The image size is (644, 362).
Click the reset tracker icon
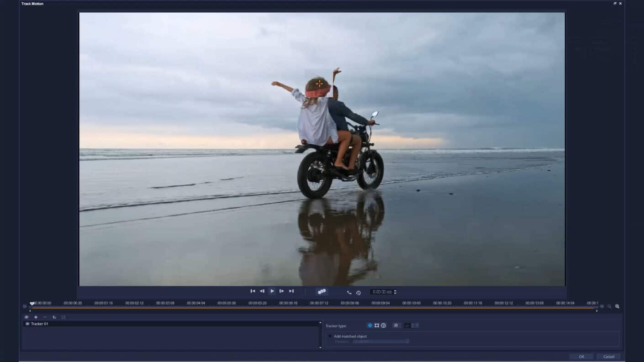pyautogui.click(x=54, y=317)
